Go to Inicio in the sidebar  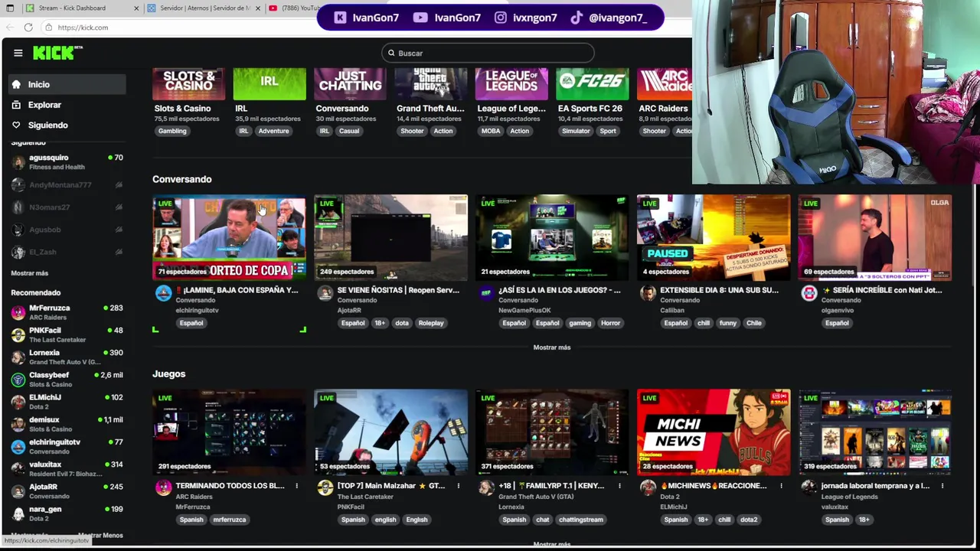[x=67, y=84]
